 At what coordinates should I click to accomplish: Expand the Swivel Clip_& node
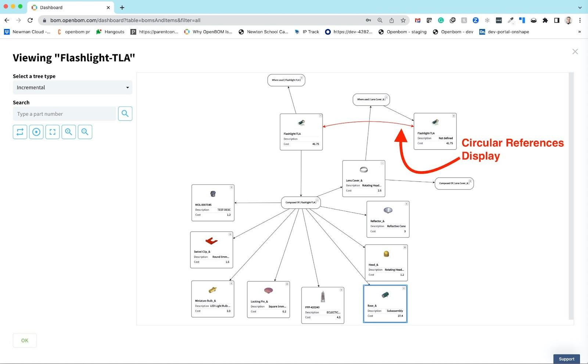230,234
